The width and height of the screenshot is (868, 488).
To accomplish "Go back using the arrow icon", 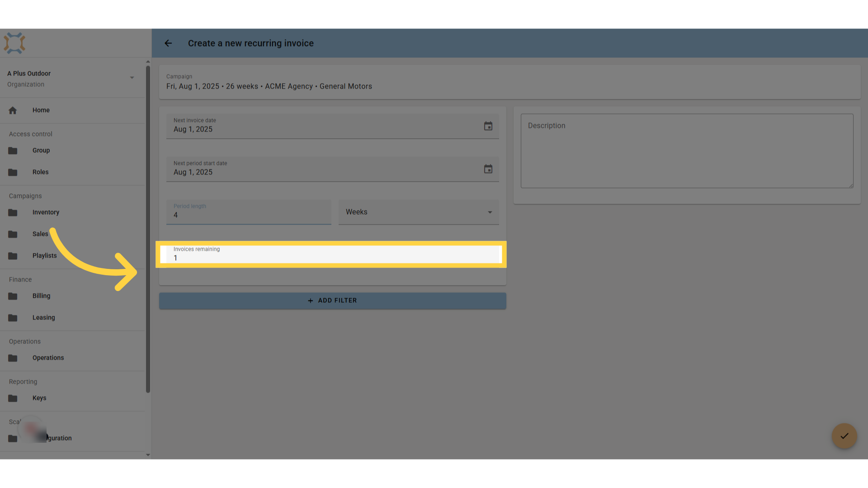I will 168,43.
